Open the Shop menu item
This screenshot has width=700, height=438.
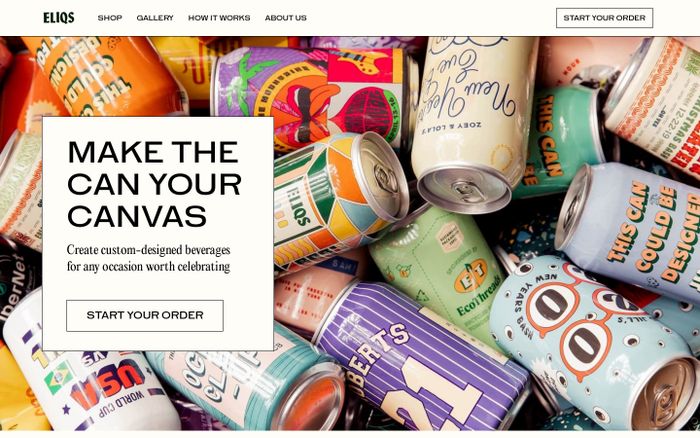click(110, 18)
